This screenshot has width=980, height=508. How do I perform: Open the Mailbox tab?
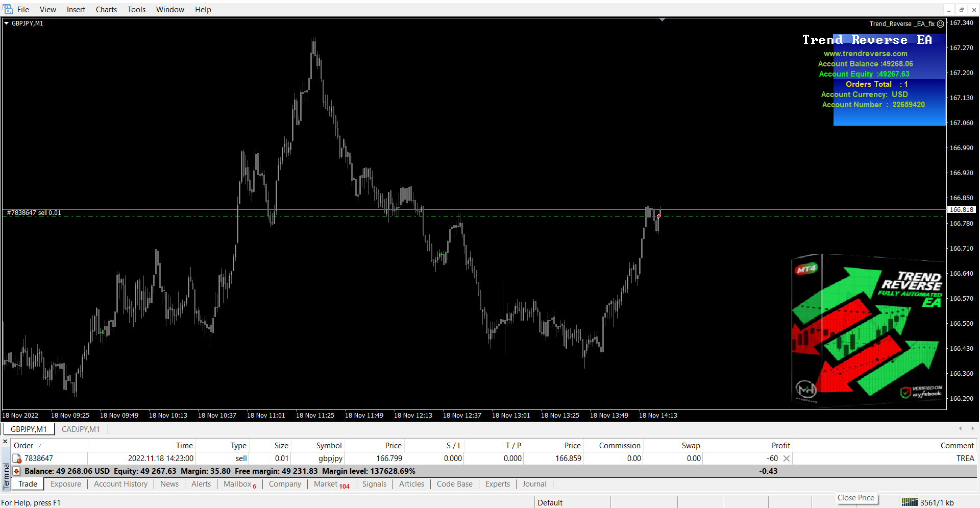pyautogui.click(x=239, y=484)
